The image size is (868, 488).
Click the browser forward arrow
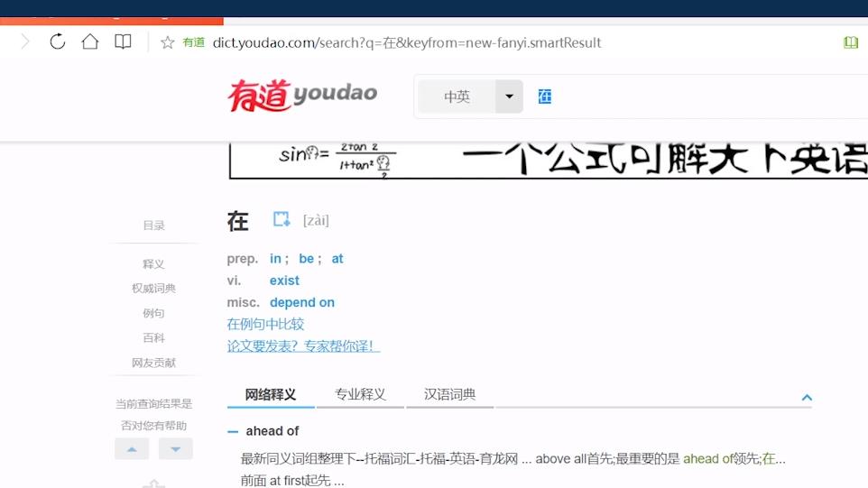point(25,42)
